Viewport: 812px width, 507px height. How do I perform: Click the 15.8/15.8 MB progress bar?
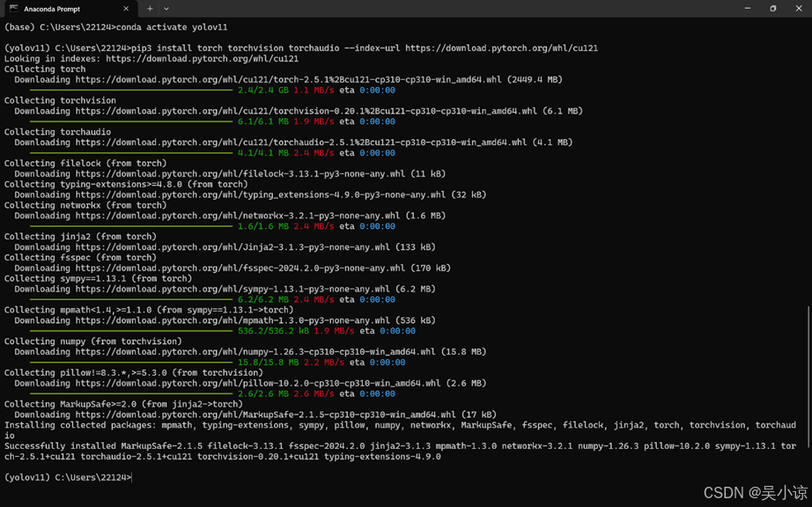pyautogui.click(x=131, y=363)
